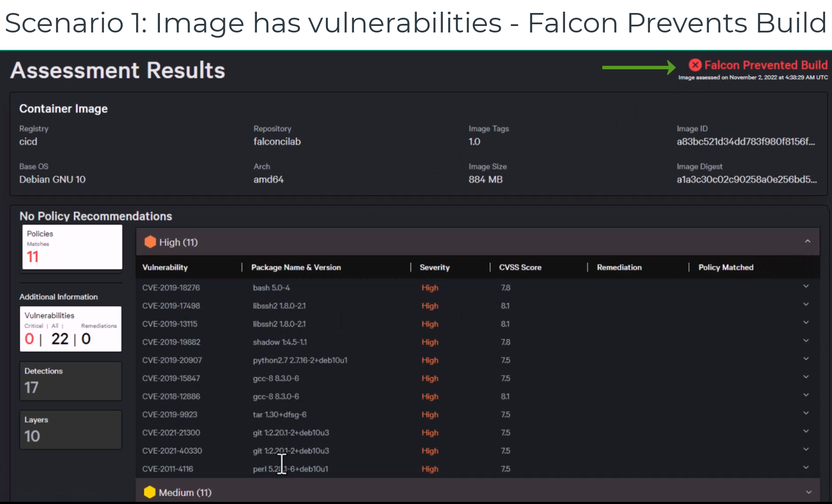832x504 pixels.
Task: Expand details for CVE-2019-19882 shadow package
Action: 806,340
